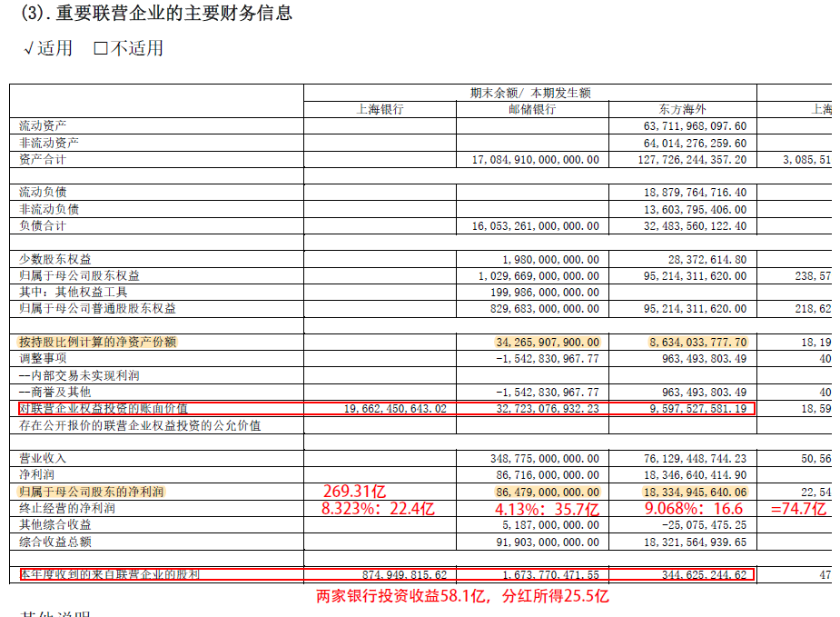Click the 期末余额/本期发生额 header
This screenshot has height=617, width=840.
tap(529, 93)
